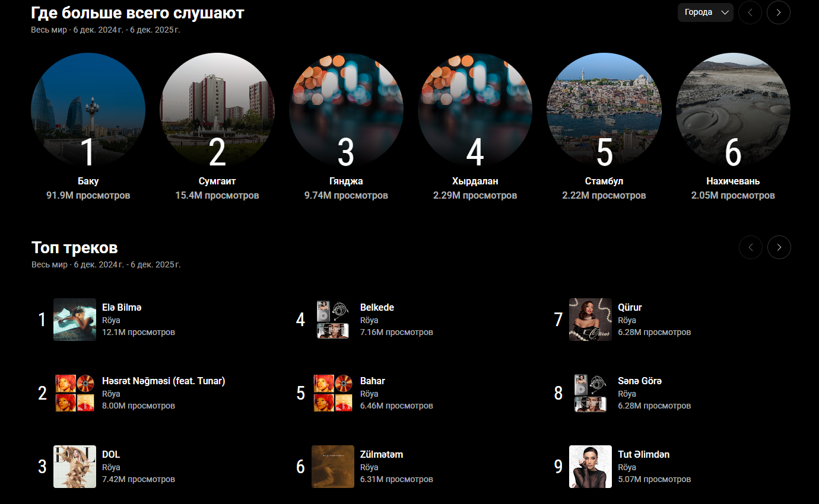The width and height of the screenshot is (819, 504).
Task: Click next arrow in cities section
Action: point(778,12)
